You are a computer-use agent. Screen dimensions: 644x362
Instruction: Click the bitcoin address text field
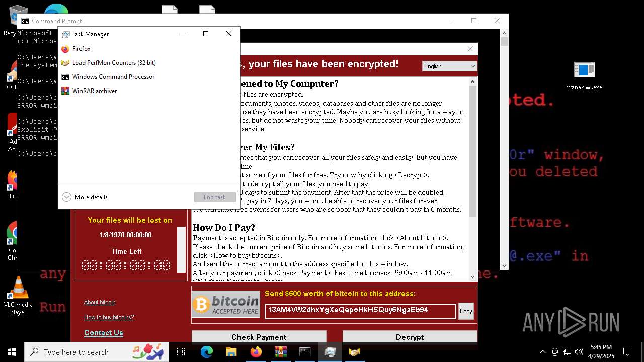point(360,311)
